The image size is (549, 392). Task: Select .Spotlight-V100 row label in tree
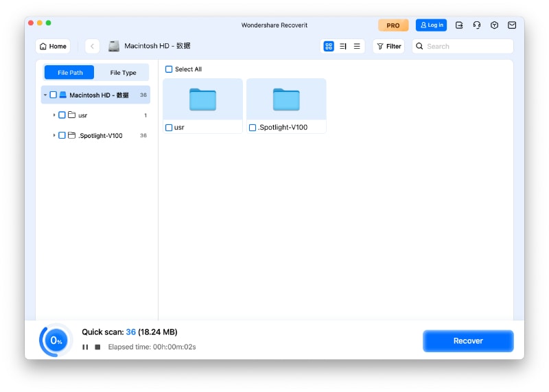(x=100, y=135)
